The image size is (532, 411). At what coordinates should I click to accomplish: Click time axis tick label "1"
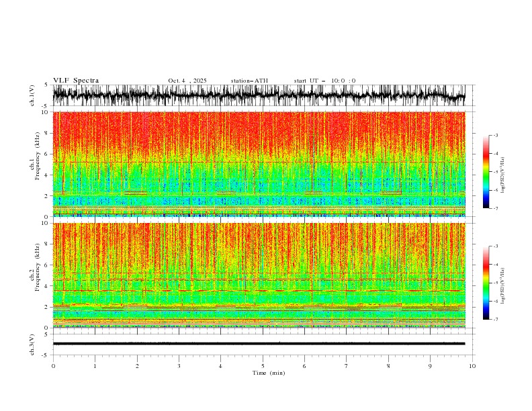[95, 366]
